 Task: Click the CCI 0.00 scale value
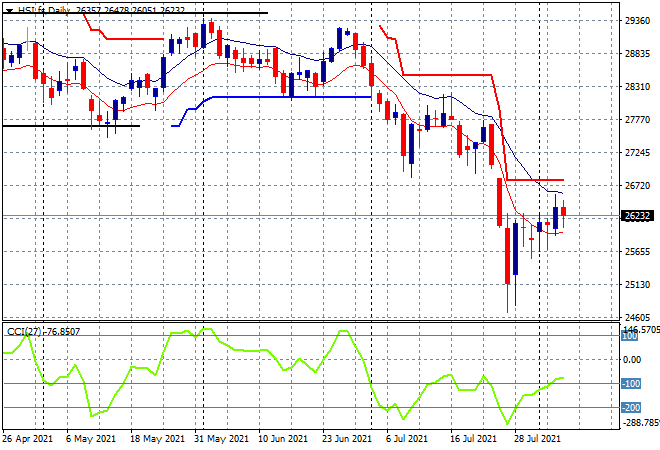pos(632,360)
